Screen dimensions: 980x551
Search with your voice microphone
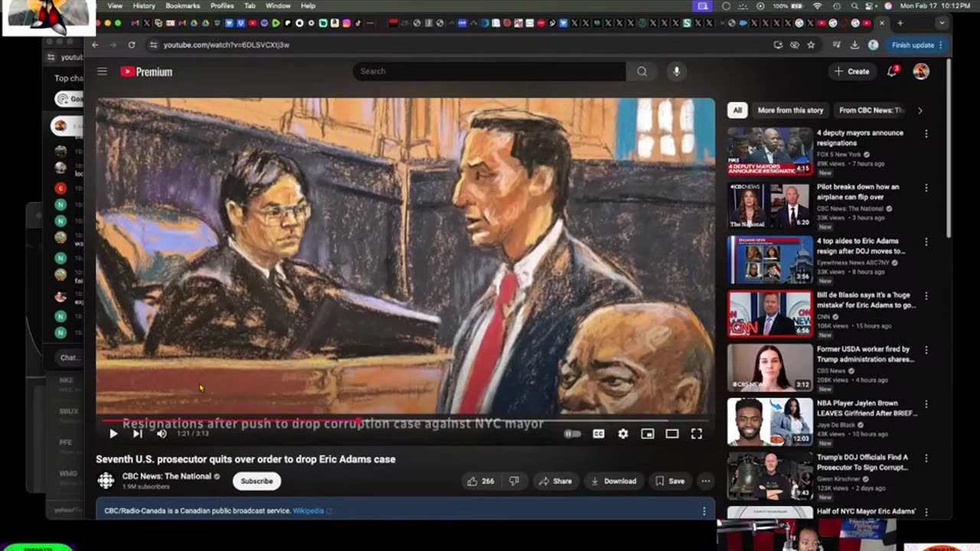pyautogui.click(x=676, y=71)
